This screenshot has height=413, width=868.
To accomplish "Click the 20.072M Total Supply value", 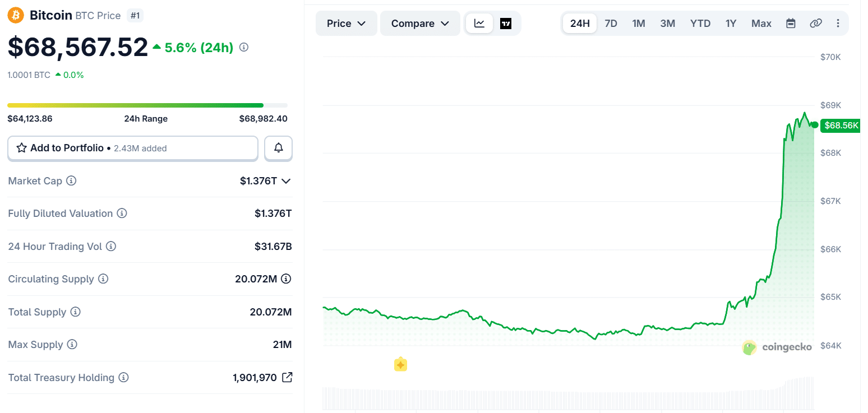I will (271, 312).
